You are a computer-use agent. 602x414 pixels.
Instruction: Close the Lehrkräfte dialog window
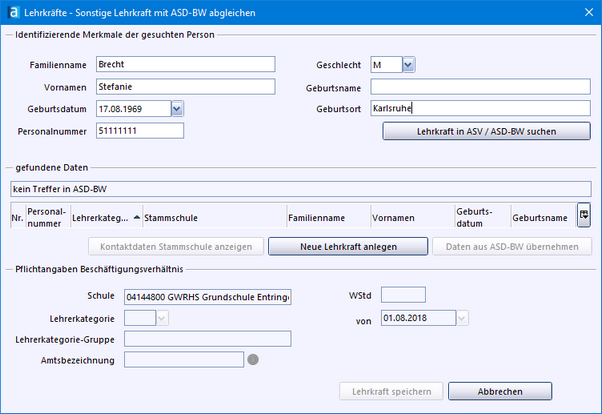pos(586,11)
